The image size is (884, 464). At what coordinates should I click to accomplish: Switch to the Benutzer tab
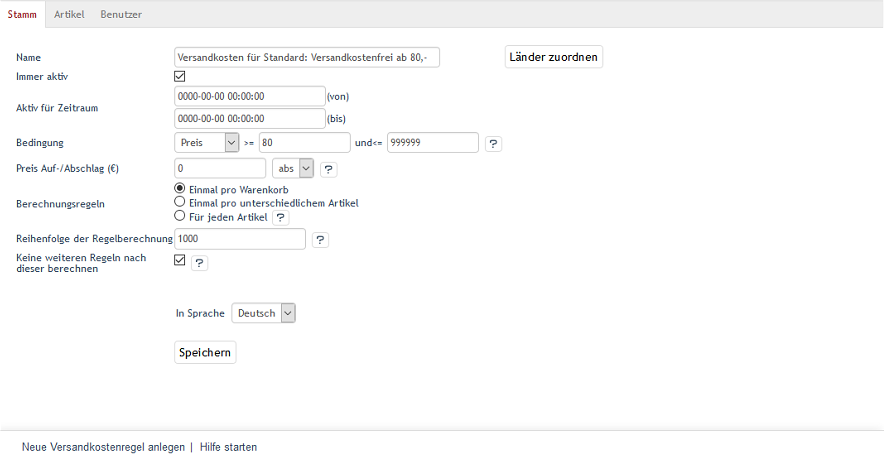[121, 15]
